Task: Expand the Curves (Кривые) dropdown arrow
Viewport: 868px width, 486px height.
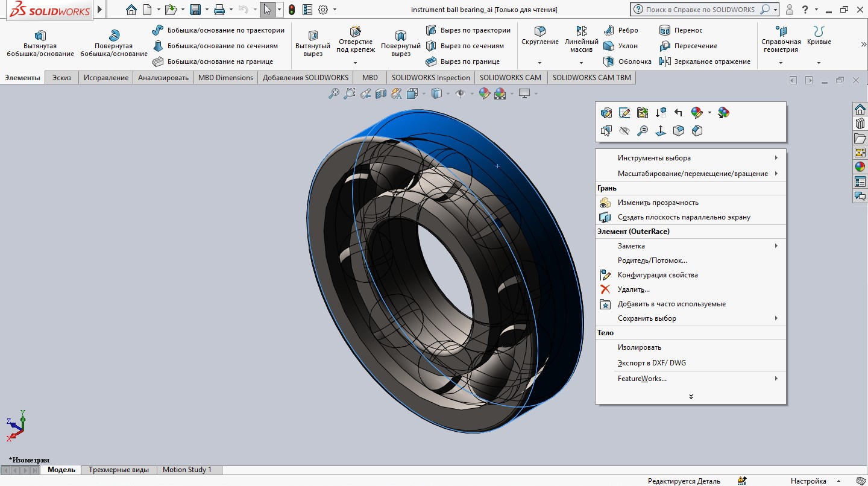Action: coord(819,63)
